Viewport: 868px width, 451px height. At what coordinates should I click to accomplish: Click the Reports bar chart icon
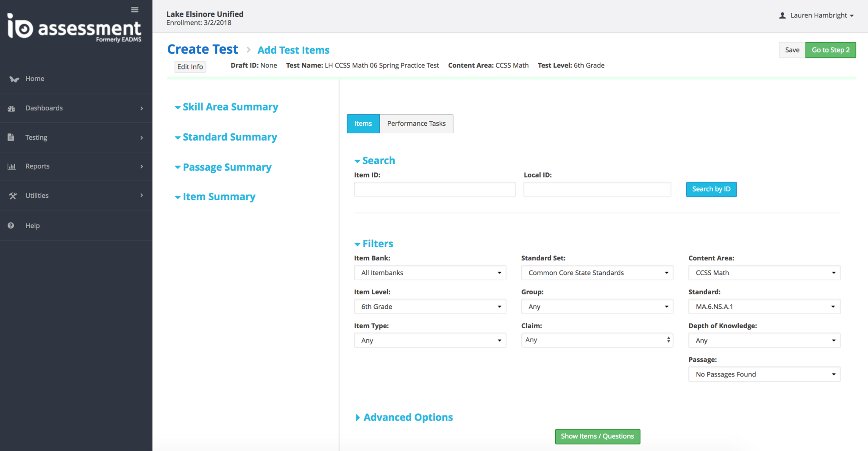[11, 166]
